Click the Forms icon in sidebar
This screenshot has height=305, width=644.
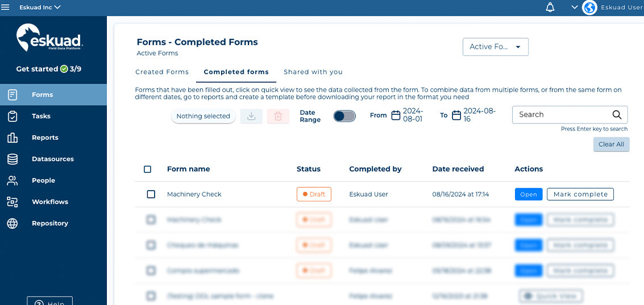(x=13, y=95)
